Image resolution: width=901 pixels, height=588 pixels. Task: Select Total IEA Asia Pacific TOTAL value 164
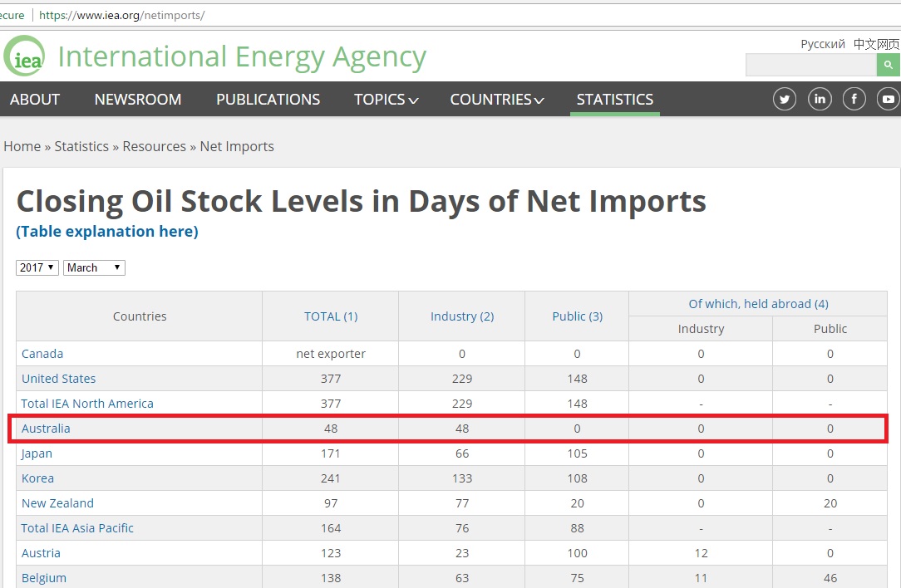click(331, 528)
